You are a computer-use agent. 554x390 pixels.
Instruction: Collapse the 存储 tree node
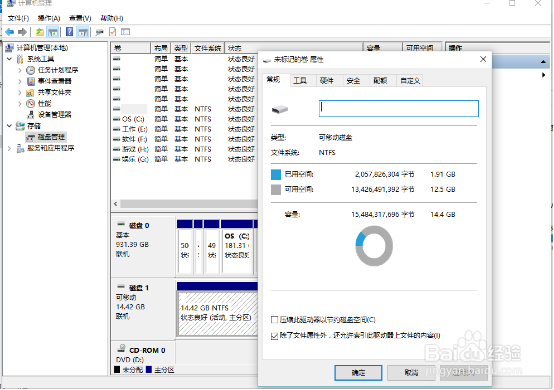tap(10, 126)
